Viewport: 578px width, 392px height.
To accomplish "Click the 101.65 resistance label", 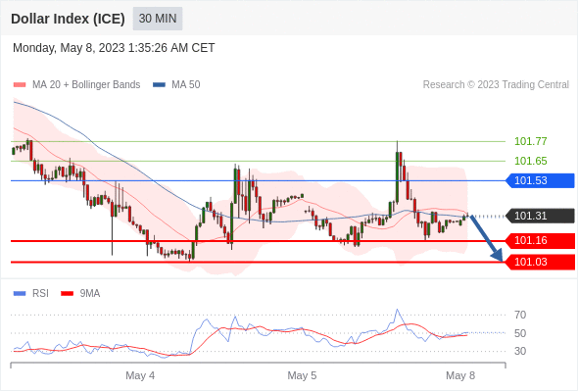I will [x=530, y=161].
